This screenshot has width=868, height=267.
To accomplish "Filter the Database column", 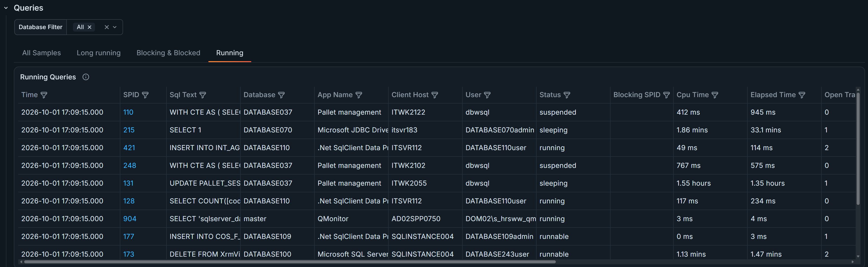I will point(281,95).
